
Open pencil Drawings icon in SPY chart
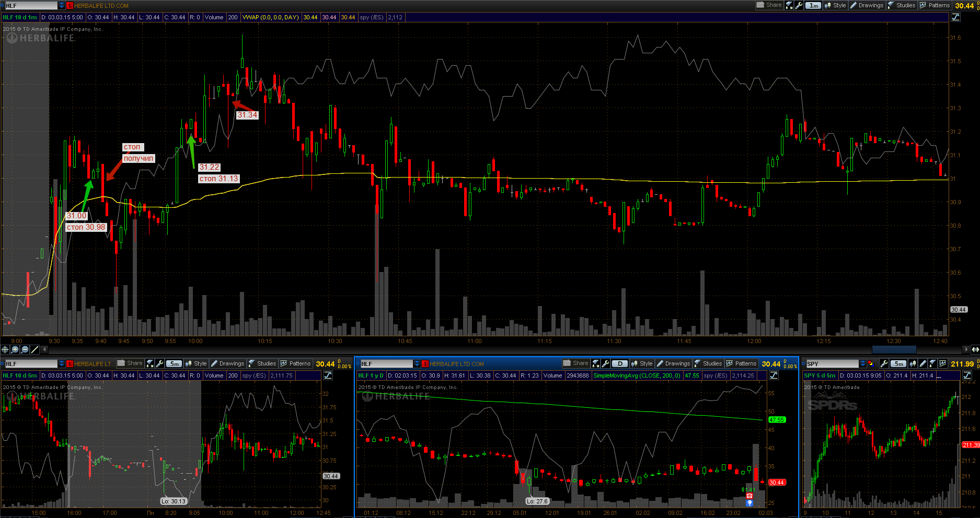tap(923, 364)
